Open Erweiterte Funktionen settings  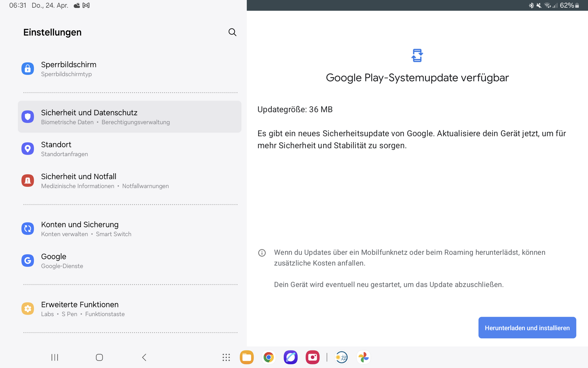click(80, 309)
